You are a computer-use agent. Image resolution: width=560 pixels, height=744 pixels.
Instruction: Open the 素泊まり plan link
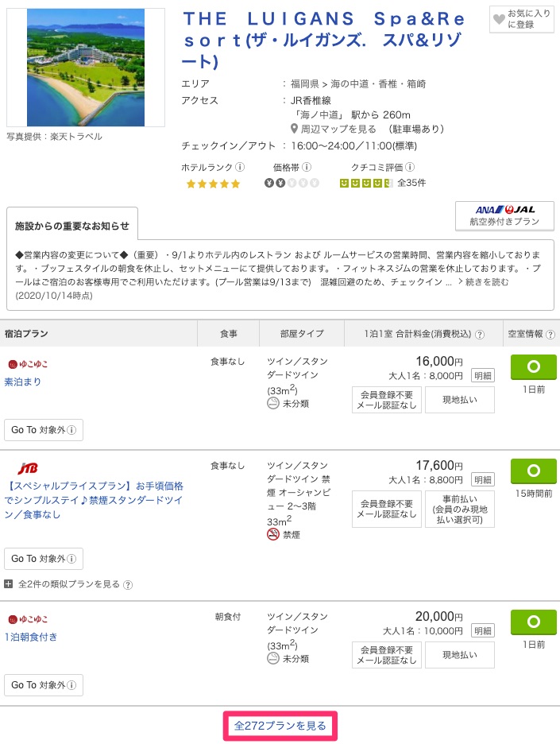click(x=23, y=382)
